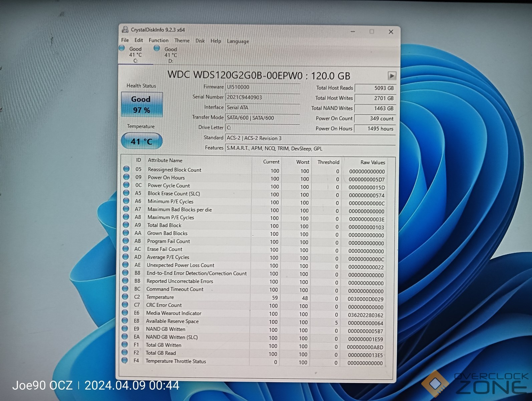This screenshot has width=532, height=401.
Task: Click the Interface field Serial ATA
Action: 263,108
